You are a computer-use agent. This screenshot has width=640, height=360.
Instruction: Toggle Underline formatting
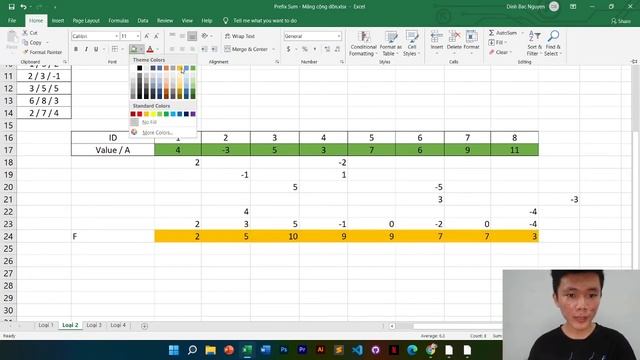click(96, 49)
